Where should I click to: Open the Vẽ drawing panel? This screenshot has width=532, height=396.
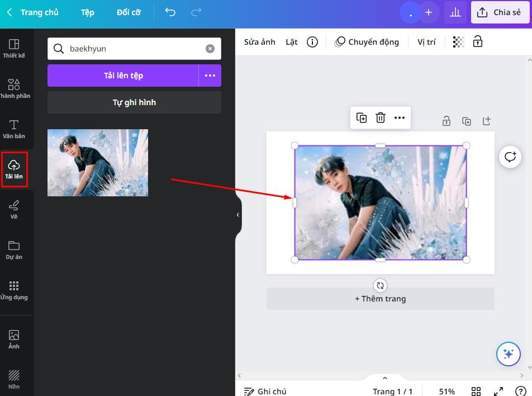click(x=13, y=210)
